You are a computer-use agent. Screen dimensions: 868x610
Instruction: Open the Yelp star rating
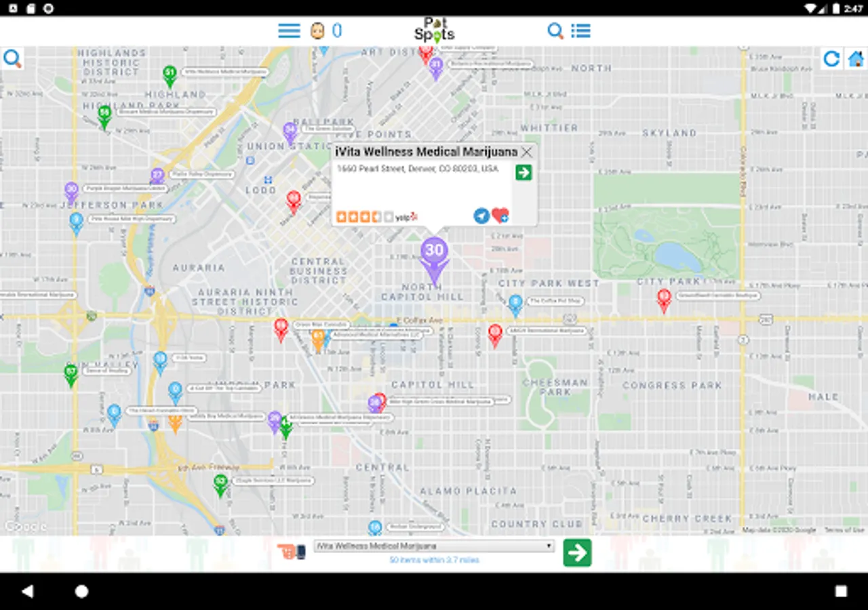click(376, 217)
